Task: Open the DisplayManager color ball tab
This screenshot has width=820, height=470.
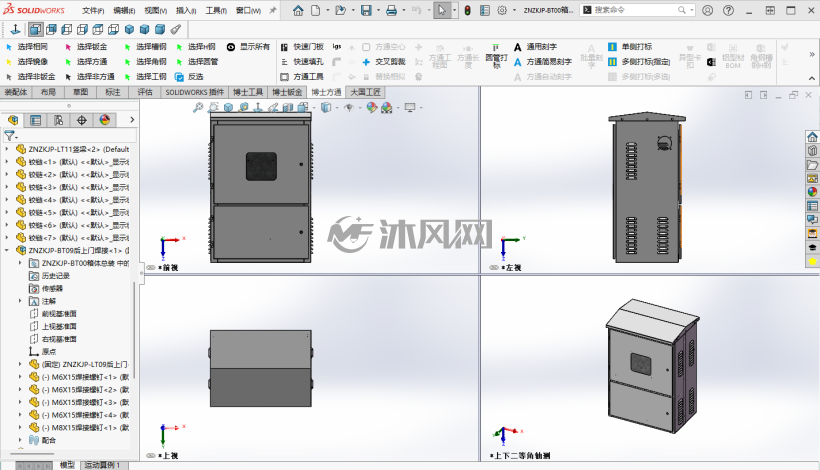Action: coord(105,120)
